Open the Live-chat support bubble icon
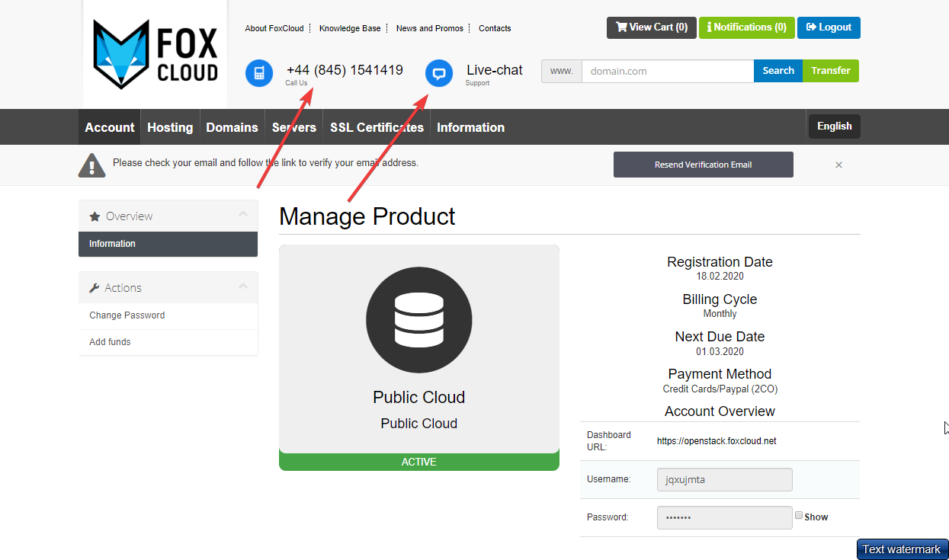The height and width of the screenshot is (560, 949). [x=439, y=73]
